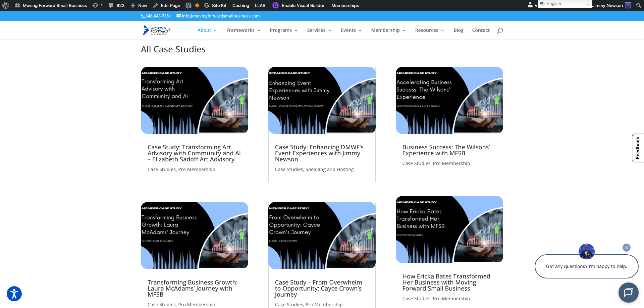
Task: Open the admin bar search magnifier
Action: [x=638, y=5]
